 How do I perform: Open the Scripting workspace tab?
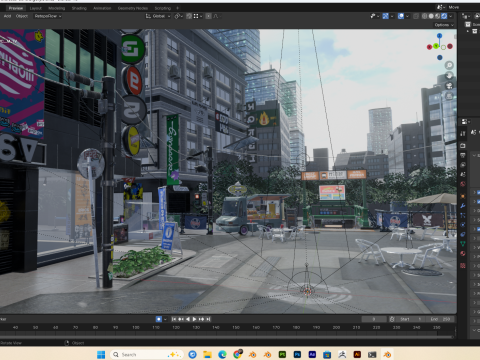pyautogui.click(x=163, y=8)
